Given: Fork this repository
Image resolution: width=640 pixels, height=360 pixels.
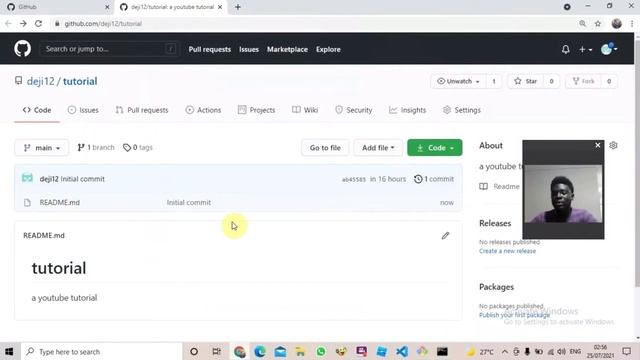Looking at the screenshot, I should click(583, 81).
